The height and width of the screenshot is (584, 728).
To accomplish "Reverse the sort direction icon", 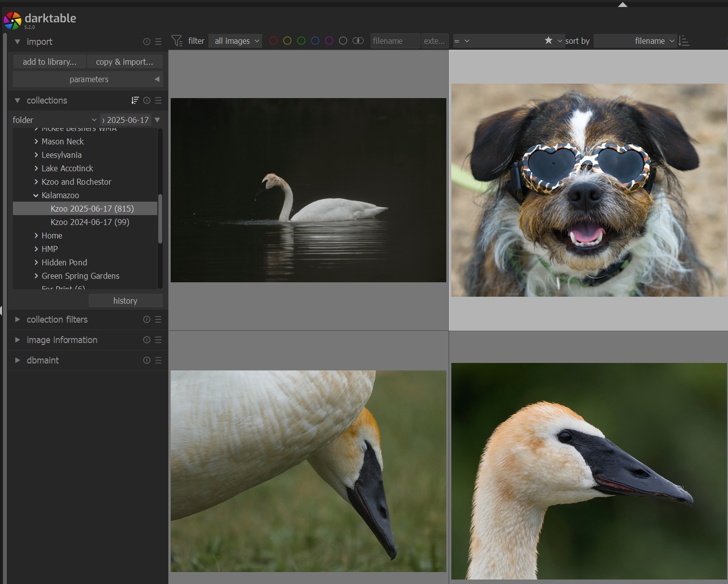I will (684, 41).
